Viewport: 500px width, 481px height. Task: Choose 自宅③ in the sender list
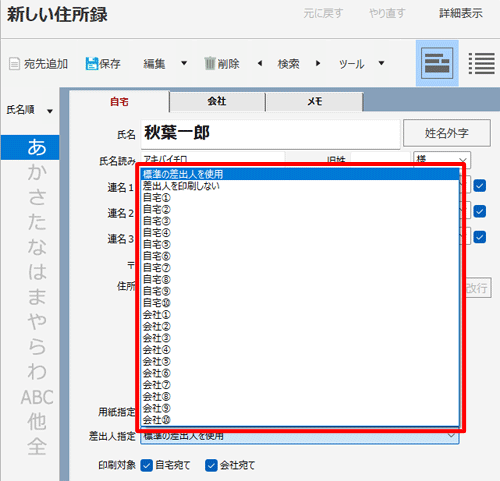(x=300, y=221)
